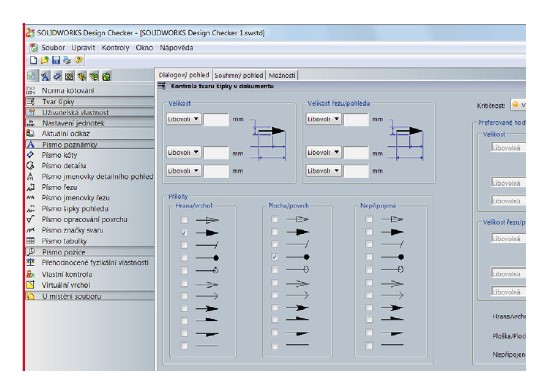The image size is (552, 385).
Task: Open middle dropdown in Velikost řezu/pohledu group
Action: (324, 152)
